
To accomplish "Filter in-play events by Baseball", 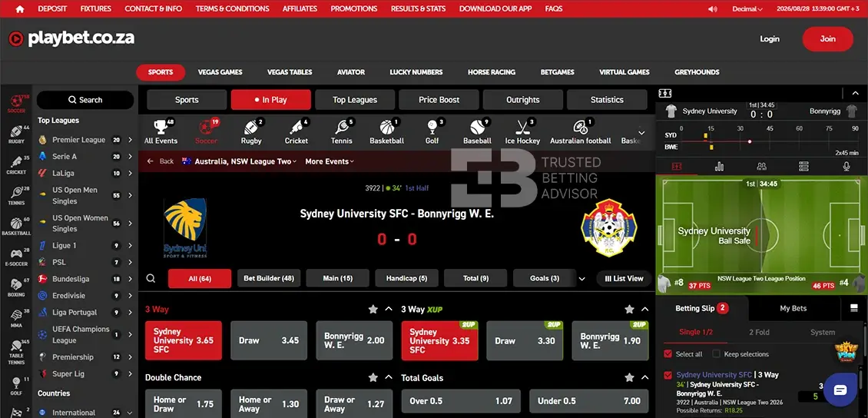I will pos(477,131).
